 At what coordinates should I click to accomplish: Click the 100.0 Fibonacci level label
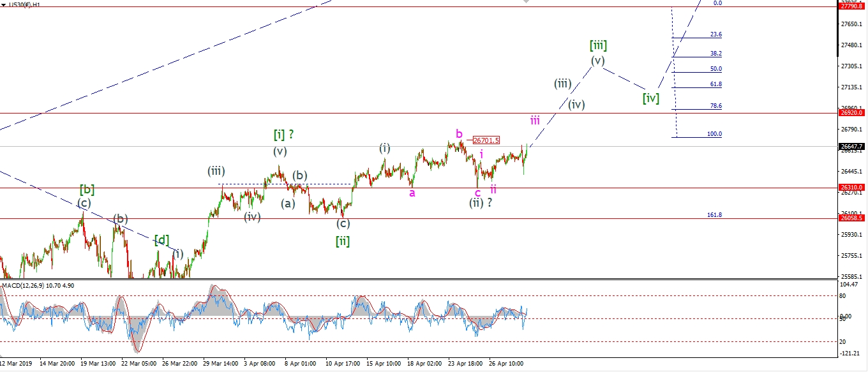pyautogui.click(x=715, y=134)
